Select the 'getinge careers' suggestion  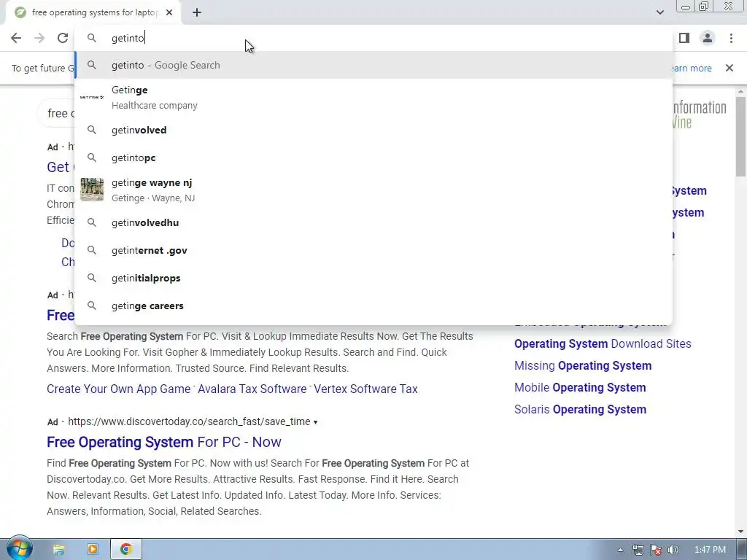[374, 306]
